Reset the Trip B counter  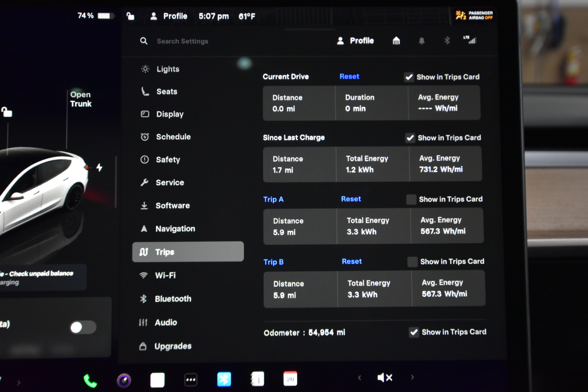352,261
